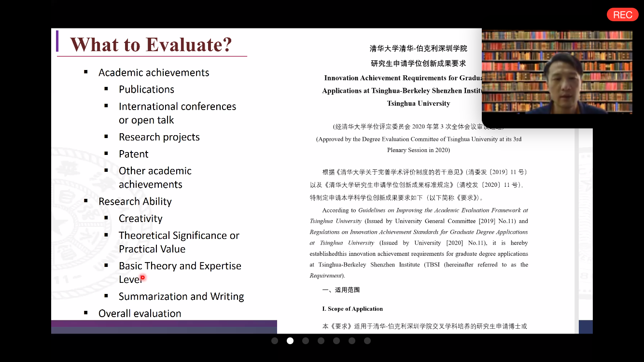Click the 'What to Evaluate?' slide title
The height and width of the screenshot is (362, 644).
(x=151, y=44)
